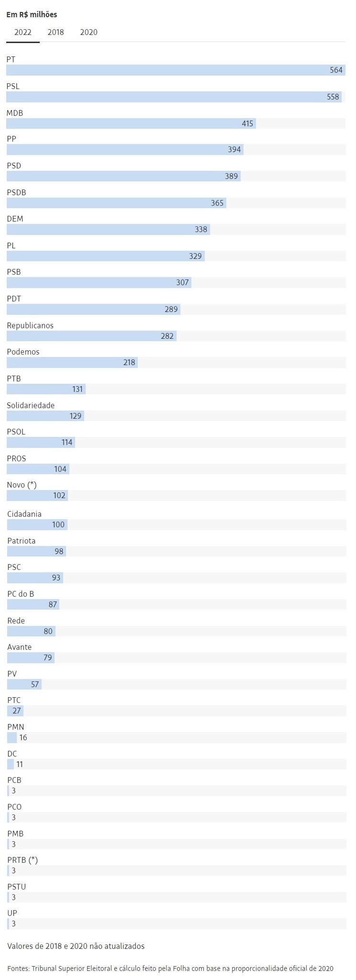
Task: Click the PSB bar showing 307
Action: [x=99, y=282]
